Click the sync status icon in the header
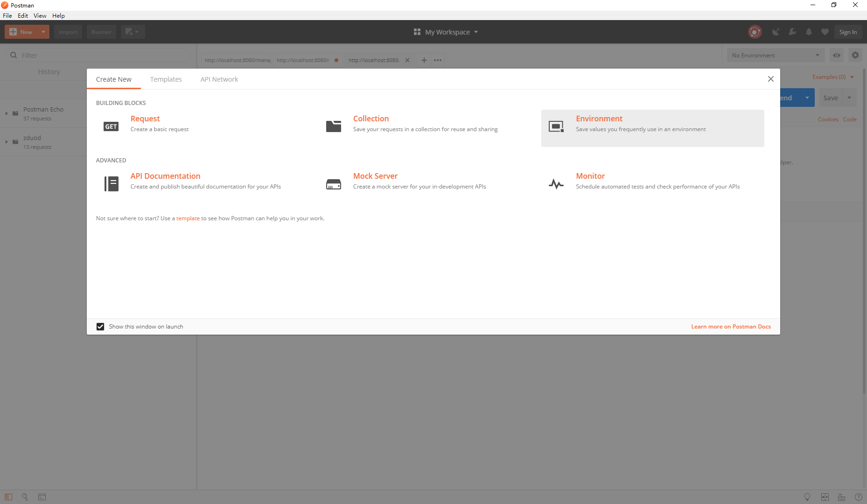Viewport: 867px width, 504px height. pyautogui.click(x=755, y=32)
